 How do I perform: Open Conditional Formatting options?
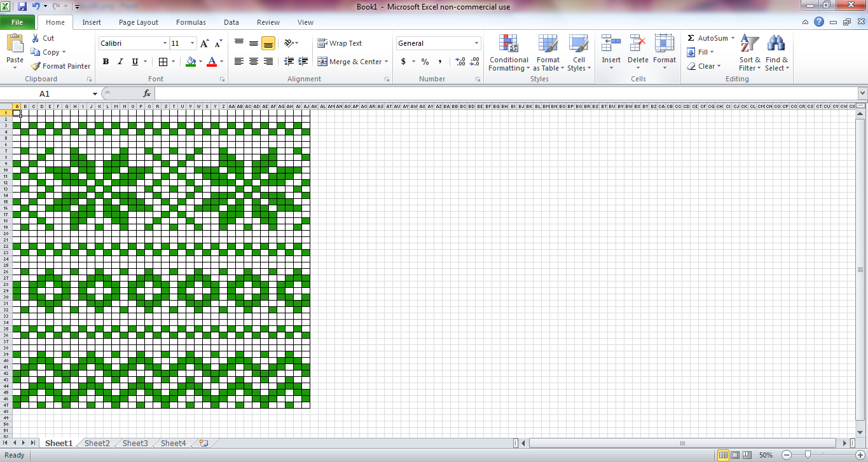pos(508,53)
